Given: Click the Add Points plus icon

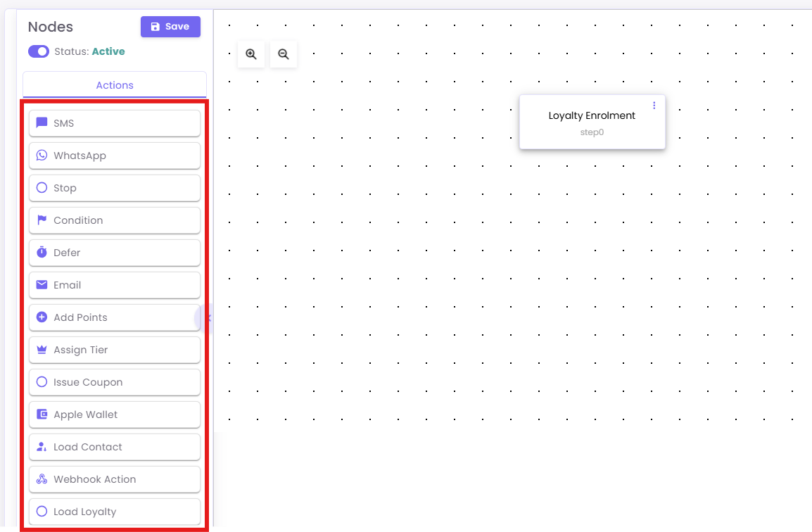Looking at the screenshot, I should tap(42, 317).
